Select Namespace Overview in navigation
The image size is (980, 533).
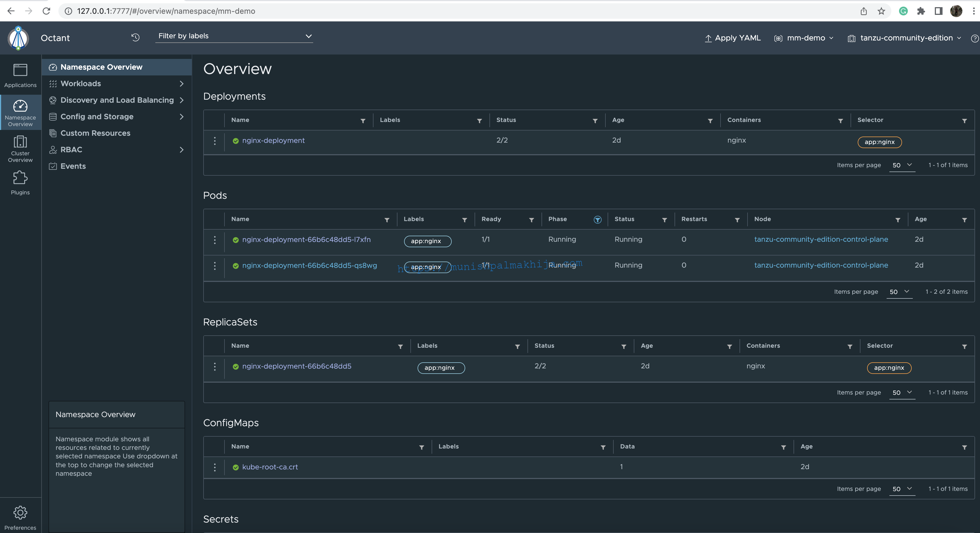(x=117, y=67)
